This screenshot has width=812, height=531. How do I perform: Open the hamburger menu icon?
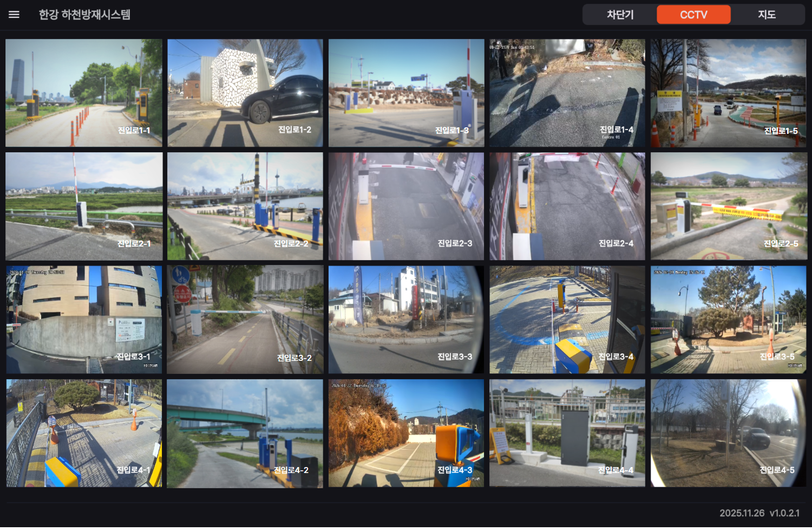[x=14, y=15]
